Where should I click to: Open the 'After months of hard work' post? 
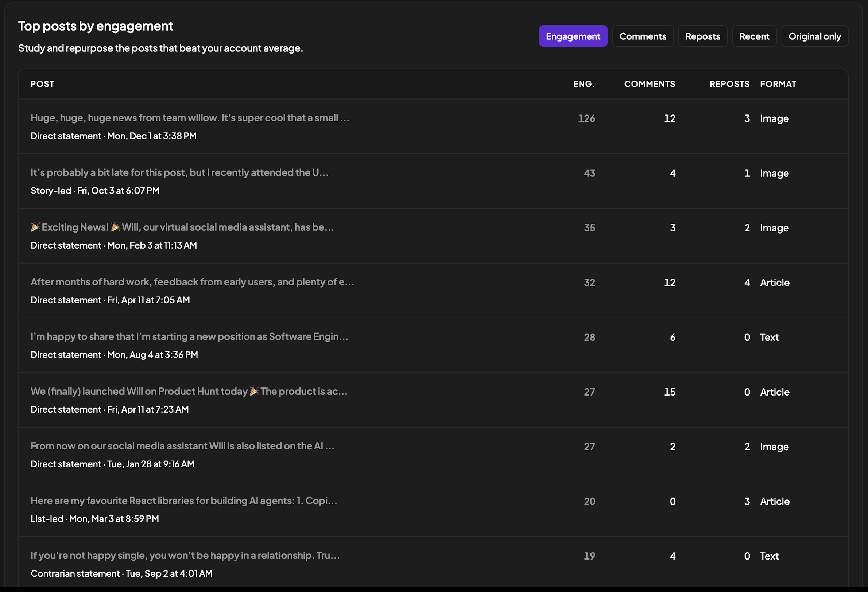click(x=192, y=282)
